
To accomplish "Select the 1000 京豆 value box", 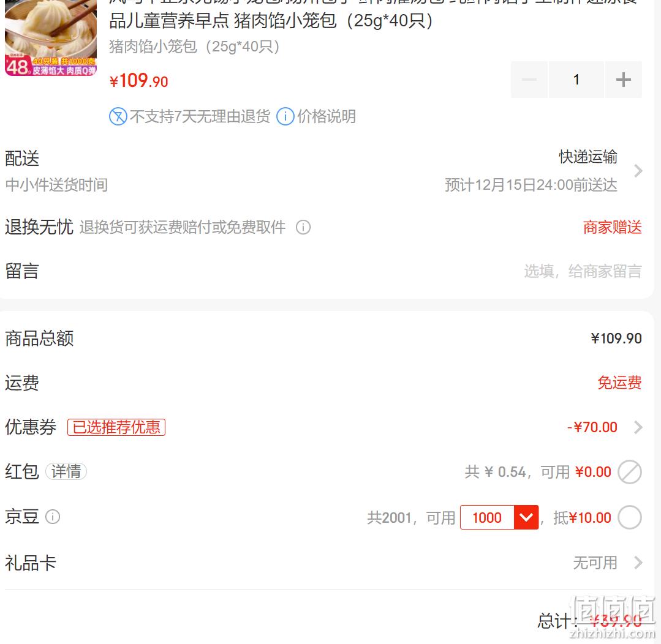I will coord(487,517).
